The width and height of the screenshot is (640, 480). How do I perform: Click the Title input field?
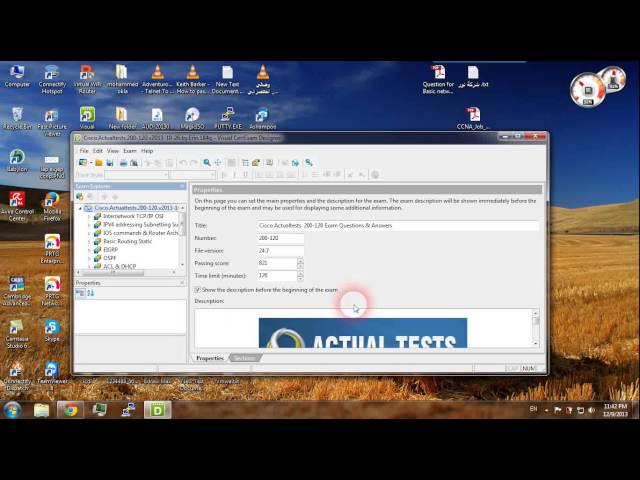pyautogui.click(x=398, y=225)
